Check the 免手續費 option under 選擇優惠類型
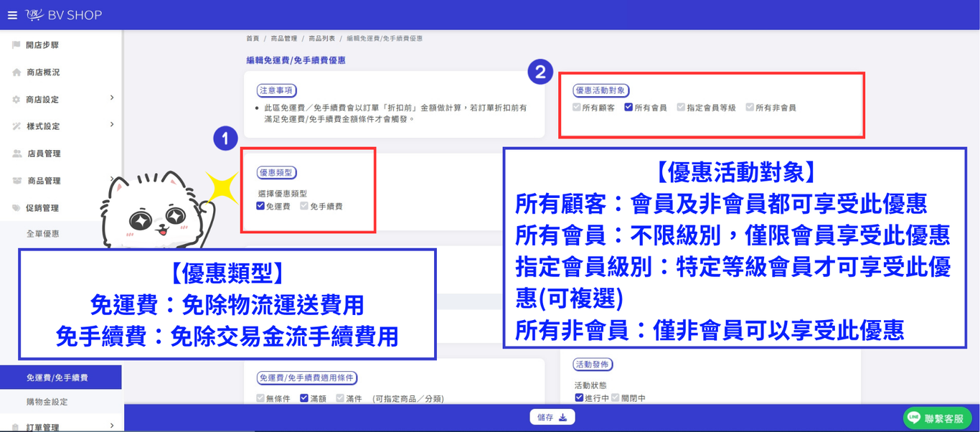Screen dimensions: 980x432 click(304, 206)
